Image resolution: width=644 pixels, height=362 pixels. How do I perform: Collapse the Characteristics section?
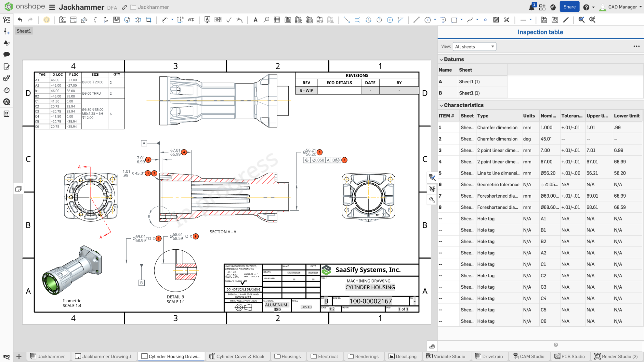pos(441,105)
